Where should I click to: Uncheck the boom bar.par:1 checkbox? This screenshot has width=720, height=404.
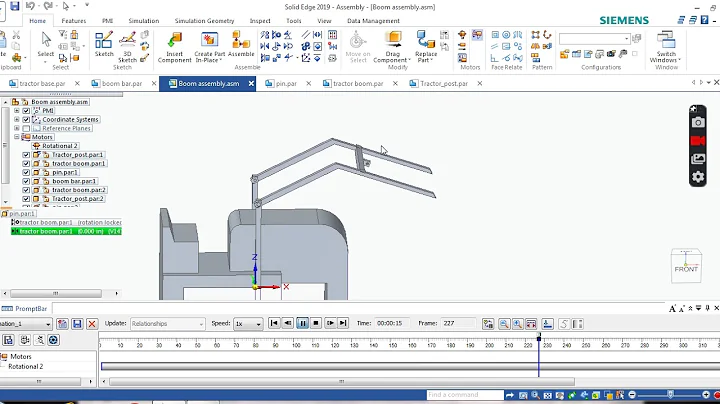point(26,181)
